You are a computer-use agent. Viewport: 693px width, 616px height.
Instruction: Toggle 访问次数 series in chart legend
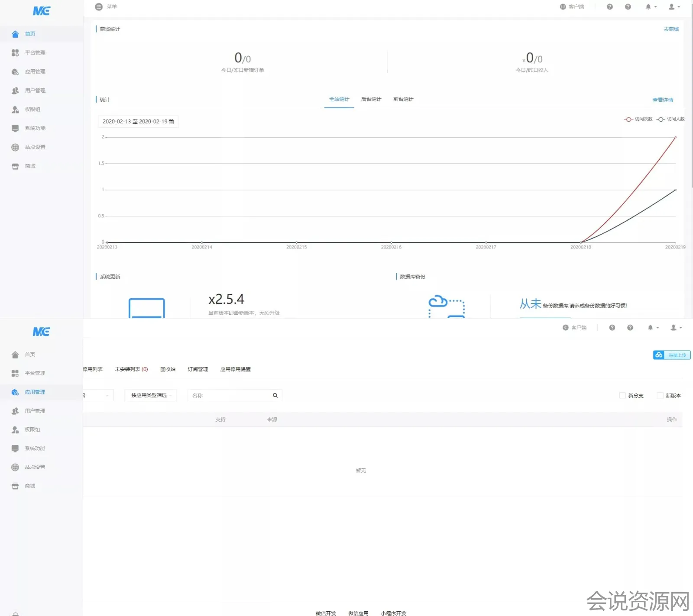(x=628, y=119)
